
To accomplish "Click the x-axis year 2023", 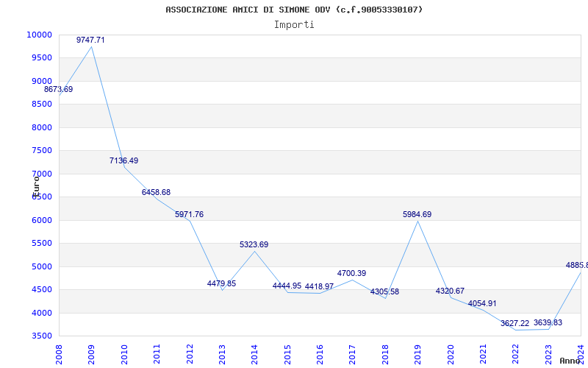I will point(548,354).
